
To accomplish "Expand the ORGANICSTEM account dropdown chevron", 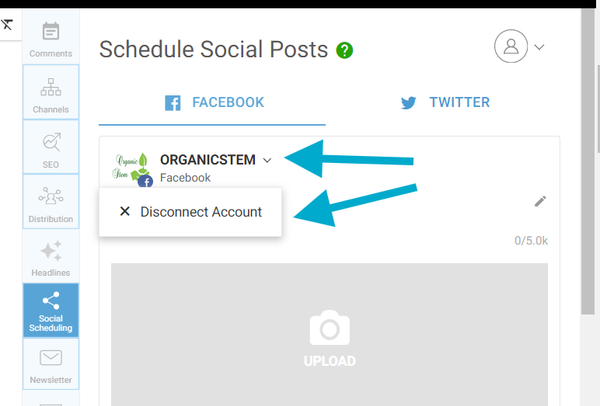I will point(267,160).
